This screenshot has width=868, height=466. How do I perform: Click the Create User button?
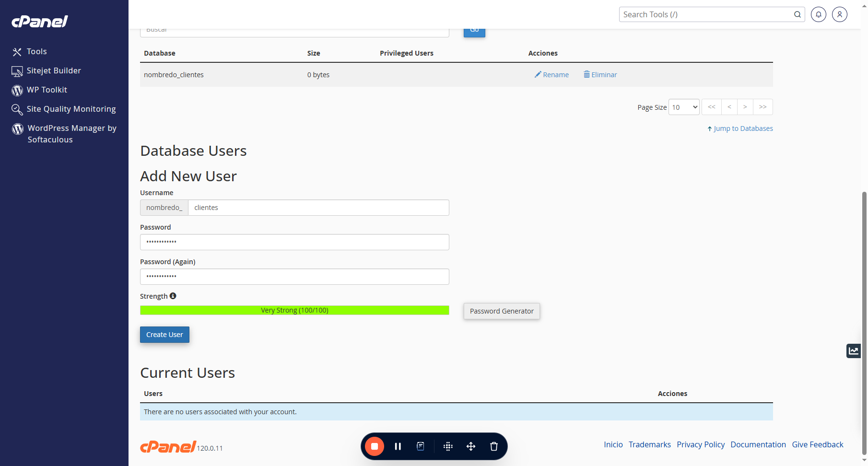[x=164, y=335]
